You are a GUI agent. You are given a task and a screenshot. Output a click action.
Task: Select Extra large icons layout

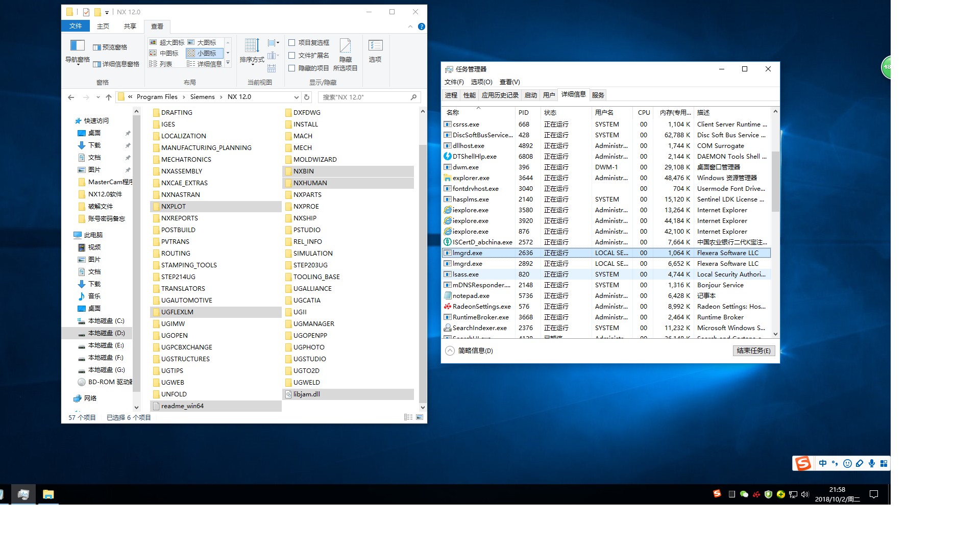tap(167, 42)
